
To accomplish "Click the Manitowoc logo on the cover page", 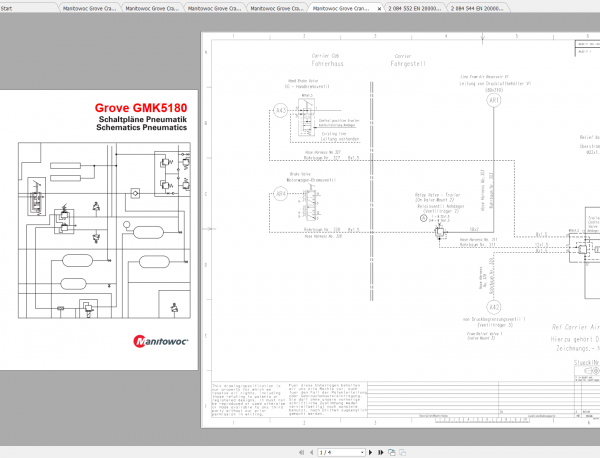I will (161, 341).
